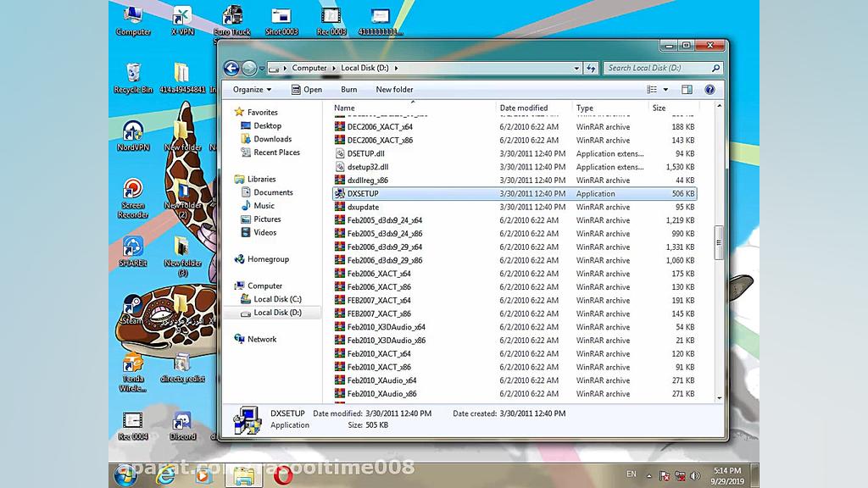Viewport: 868px width, 488px height.
Task: Open the Windows Start menu orb
Action: click(x=125, y=474)
